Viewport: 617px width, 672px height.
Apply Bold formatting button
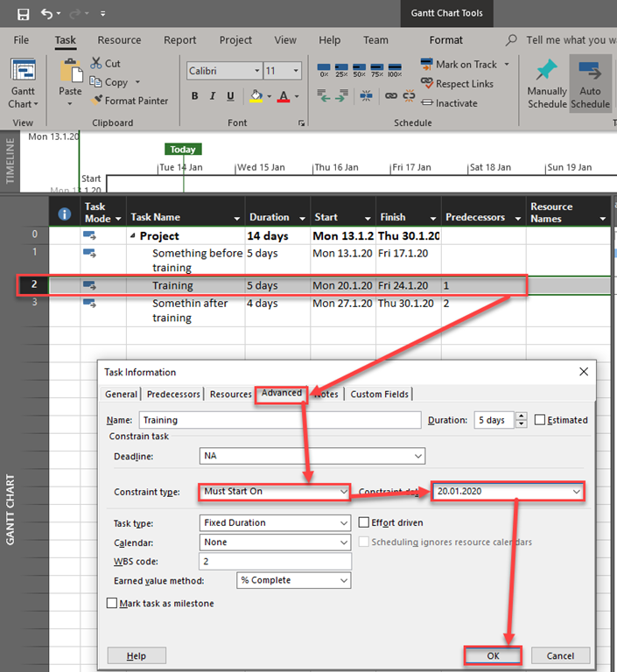[195, 96]
